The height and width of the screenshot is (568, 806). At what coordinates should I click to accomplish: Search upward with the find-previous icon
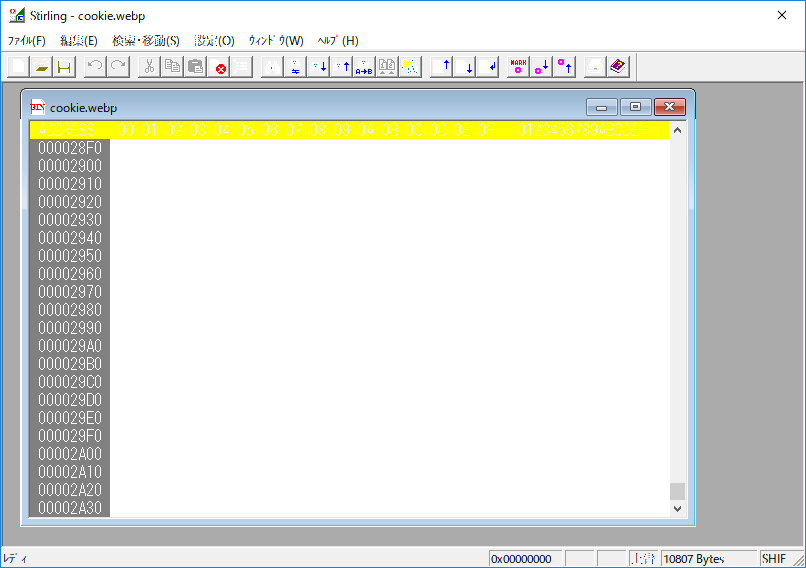[341, 67]
